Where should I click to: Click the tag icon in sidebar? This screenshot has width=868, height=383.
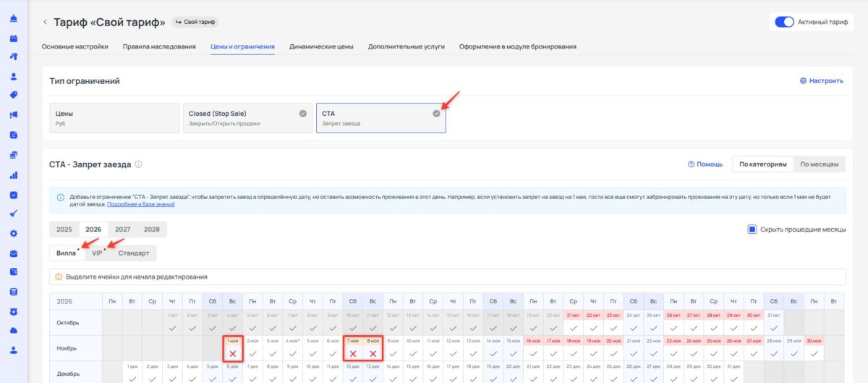click(x=14, y=95)
